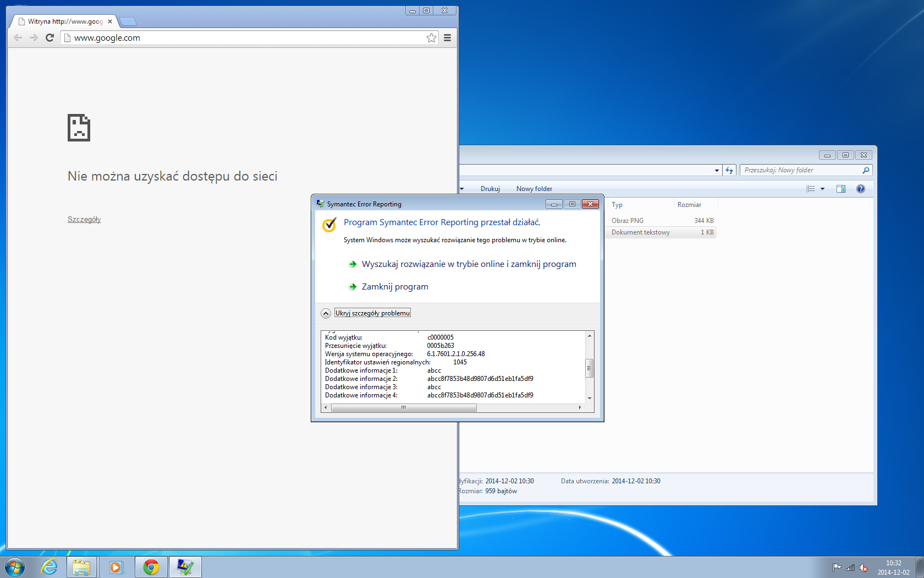
Task: Click the Explorer change view icon
Action: (811, 189)
